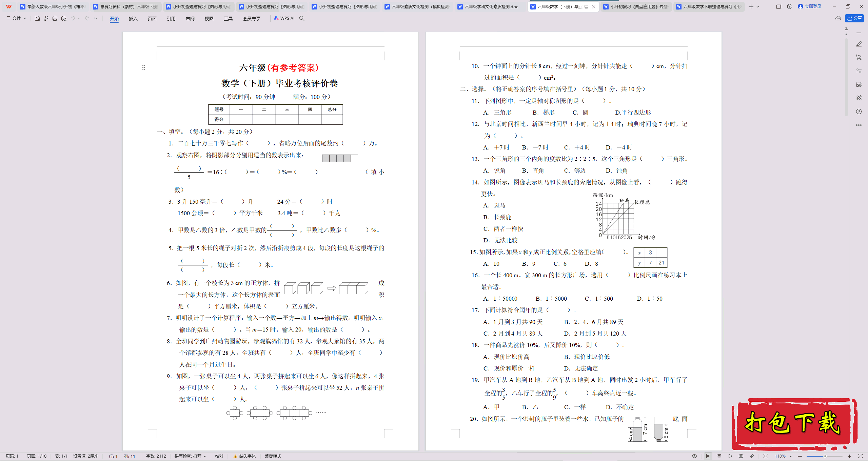Image resolution: width=868 pixels, height=461 pixels.
Task: Click the writing mode pen status icon
Action: tap(752, 456)
